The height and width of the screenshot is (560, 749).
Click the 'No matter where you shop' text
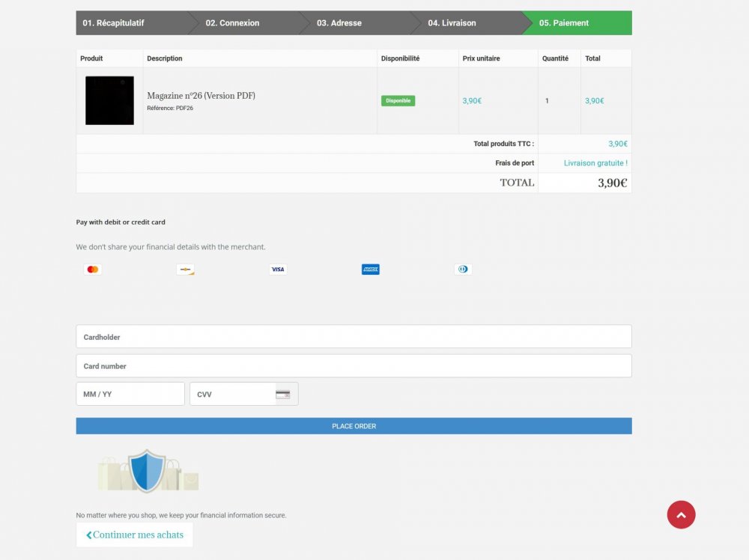click(x=181, y=515)
